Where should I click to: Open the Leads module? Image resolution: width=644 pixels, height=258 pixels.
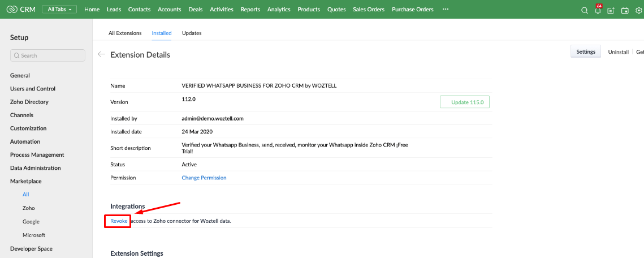[x=114, y=10]
